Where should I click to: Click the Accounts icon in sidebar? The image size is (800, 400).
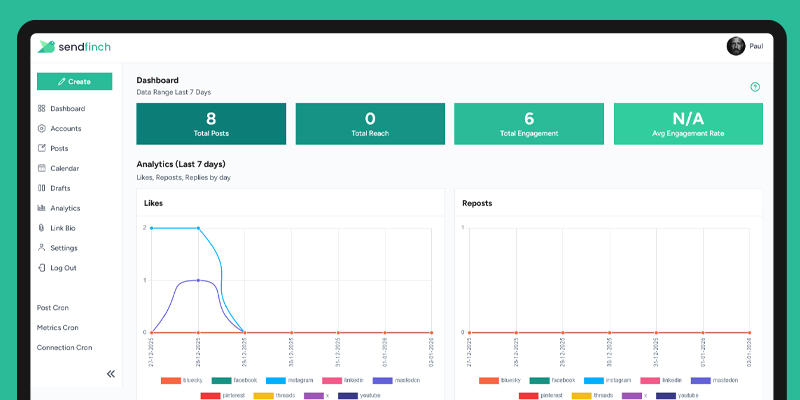[x=41, y=128]
